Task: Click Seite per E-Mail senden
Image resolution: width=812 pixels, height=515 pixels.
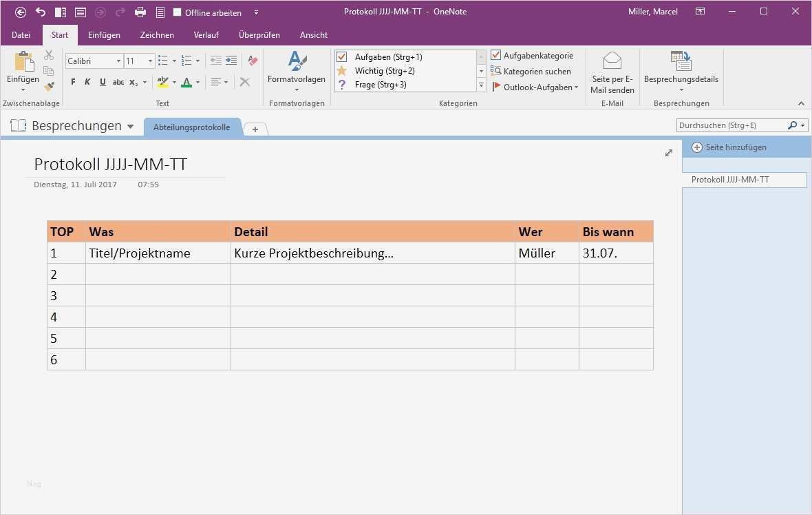Action: click(612, 72)
